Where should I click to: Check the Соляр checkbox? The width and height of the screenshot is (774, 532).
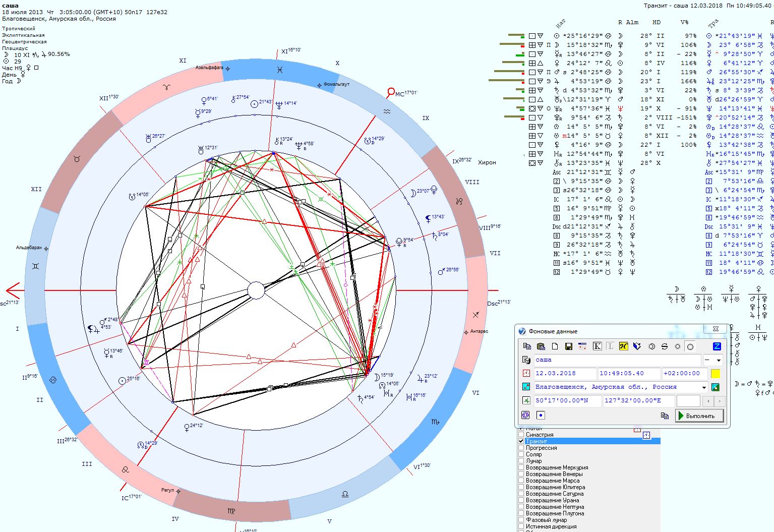[x=521, y=454]
